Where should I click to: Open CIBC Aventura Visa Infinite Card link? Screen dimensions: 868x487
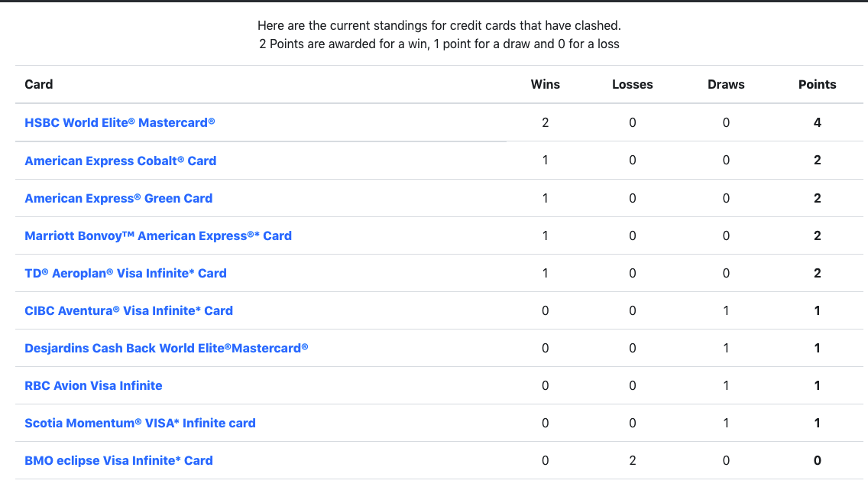[x=128, y=311]
